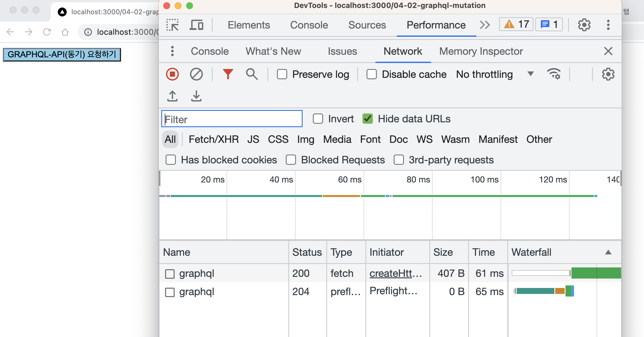
Task: Click the inspect element picker icon
Action: (172, 25)
